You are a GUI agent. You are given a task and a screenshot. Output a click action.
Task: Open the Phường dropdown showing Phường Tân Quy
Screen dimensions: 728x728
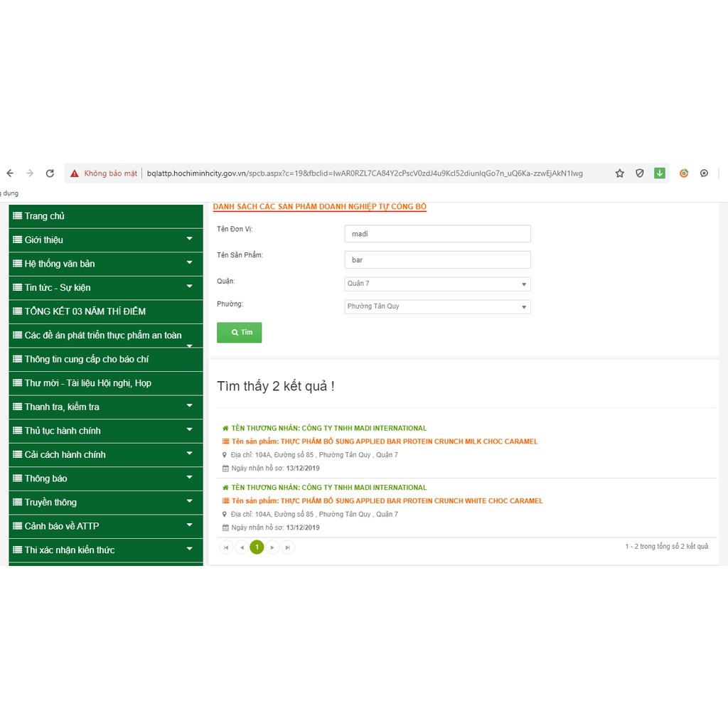click(437, 306)
